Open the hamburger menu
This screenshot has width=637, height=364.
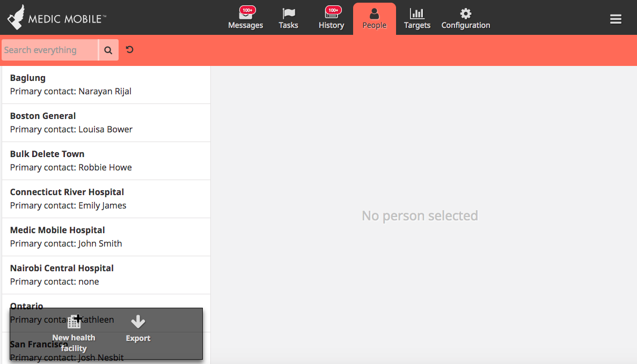(616, 19)
